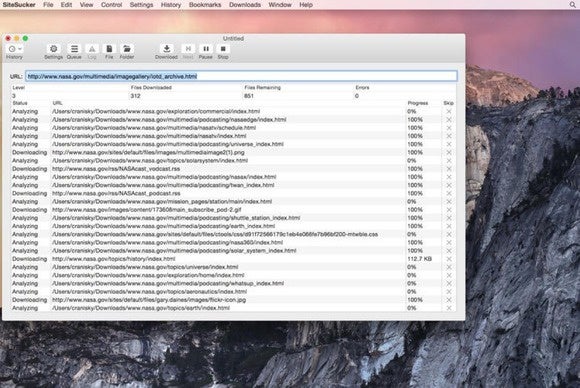Select the Files Downloaded value 312
This screenshot has width=580, height=388.
pyautogui.click(x=135, y=96)
